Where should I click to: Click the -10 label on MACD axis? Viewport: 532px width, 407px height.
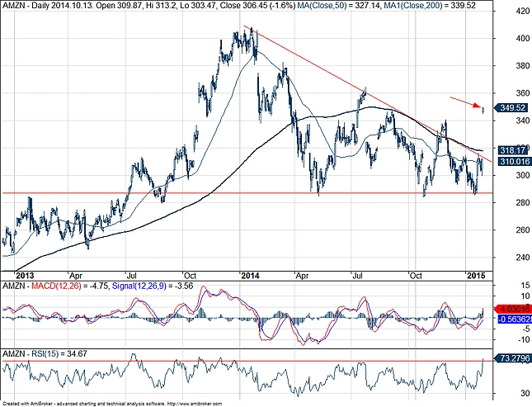(523, 339)
